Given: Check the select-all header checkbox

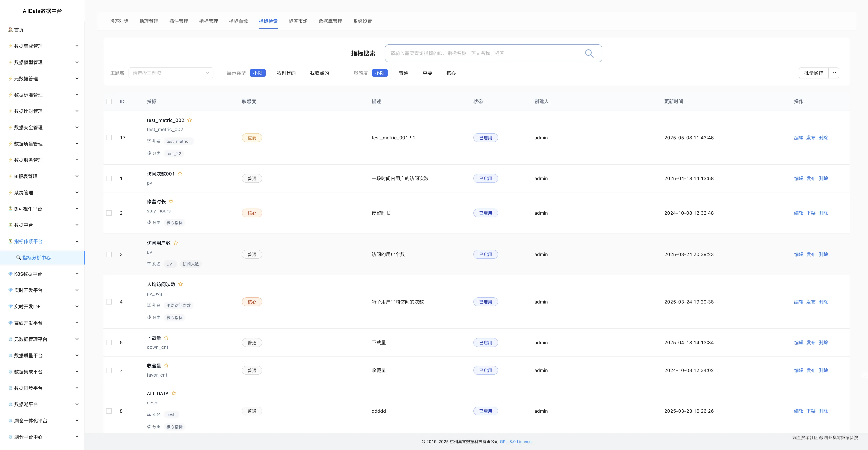Looking at the screenshot, I should 109,101.
